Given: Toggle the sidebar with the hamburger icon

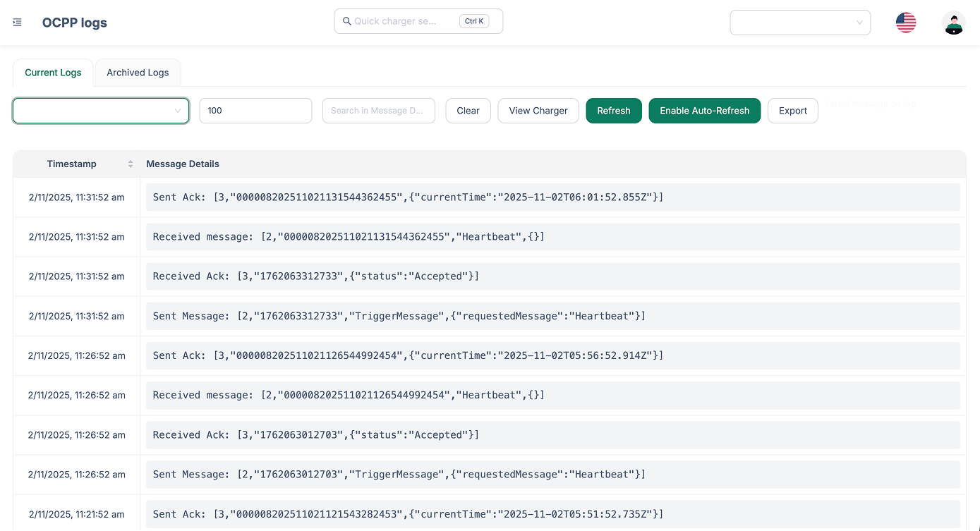Looking at the screenshot, I should 17,20.
